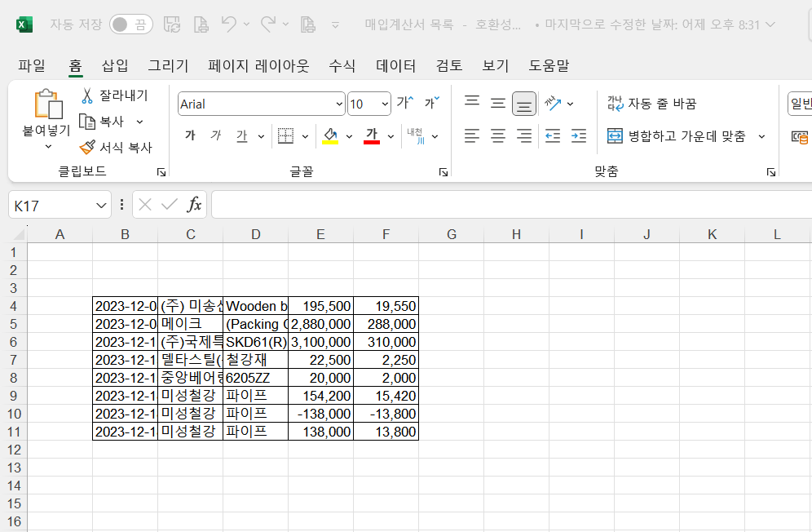The width and height of the screenshot is (812, 532).
Task: Open Quick Access Toolbar customize dropdown
Action: pos(336,24)
